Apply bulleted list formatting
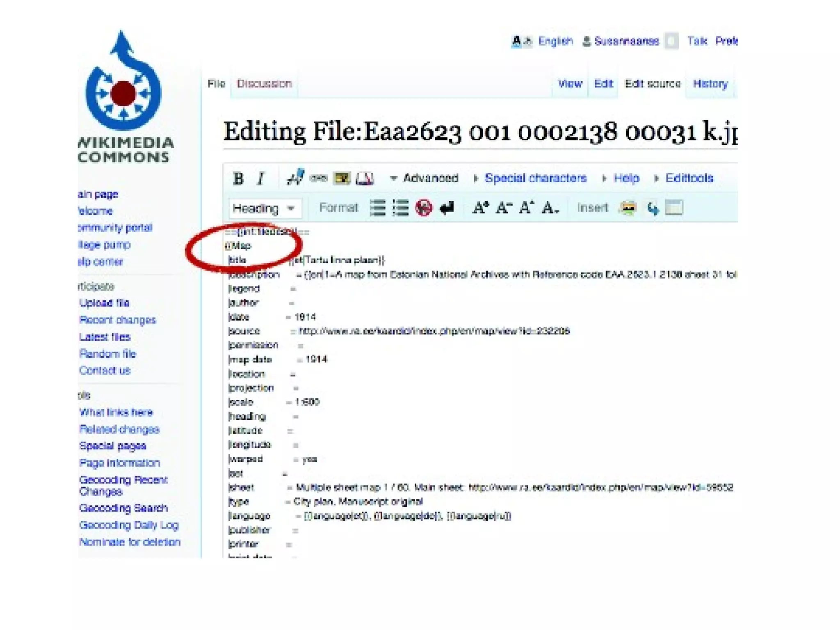Viewport: 840px width, 630px height. click(377, 208)
